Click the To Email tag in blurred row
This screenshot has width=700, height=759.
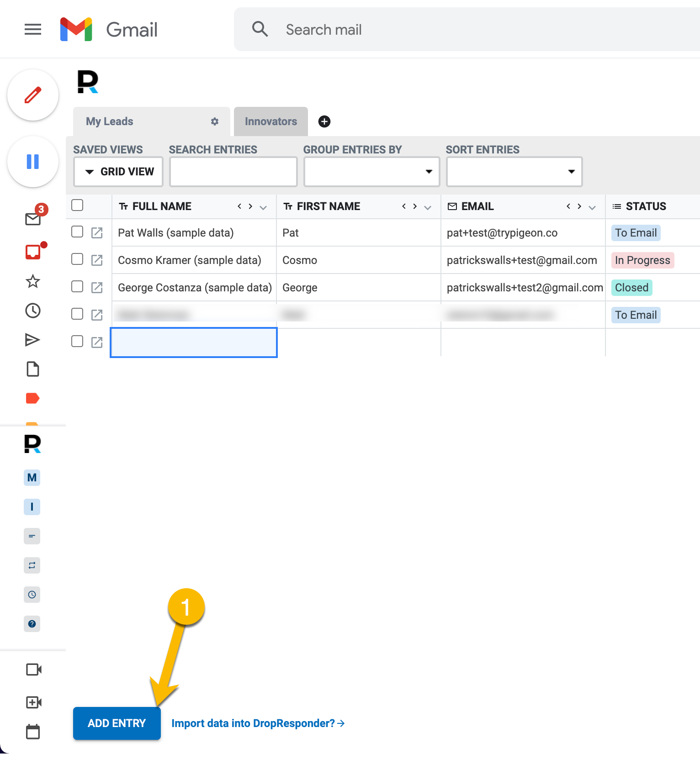coord(636,315)
